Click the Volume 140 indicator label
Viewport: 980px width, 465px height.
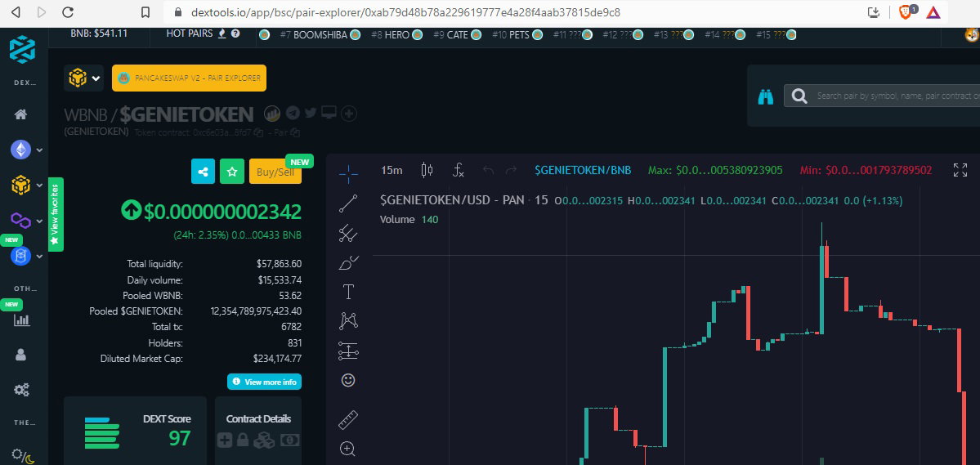click(x=409, y=219)
